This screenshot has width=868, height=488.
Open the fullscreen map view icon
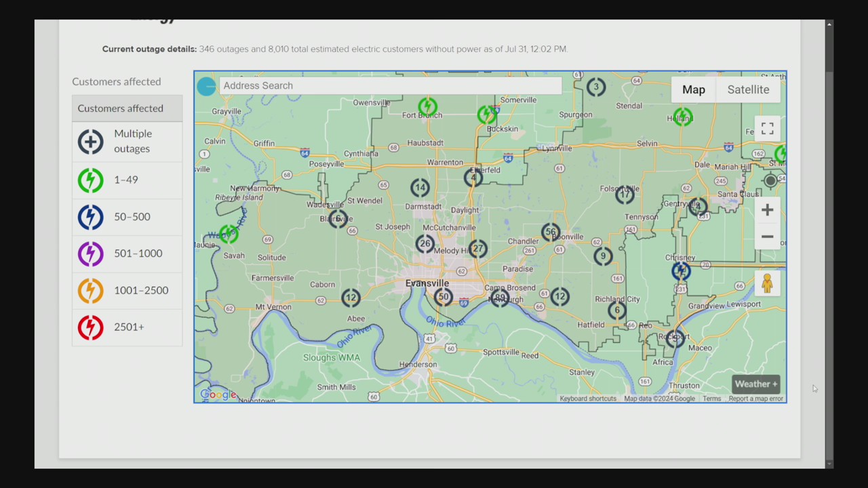point(767,128)
